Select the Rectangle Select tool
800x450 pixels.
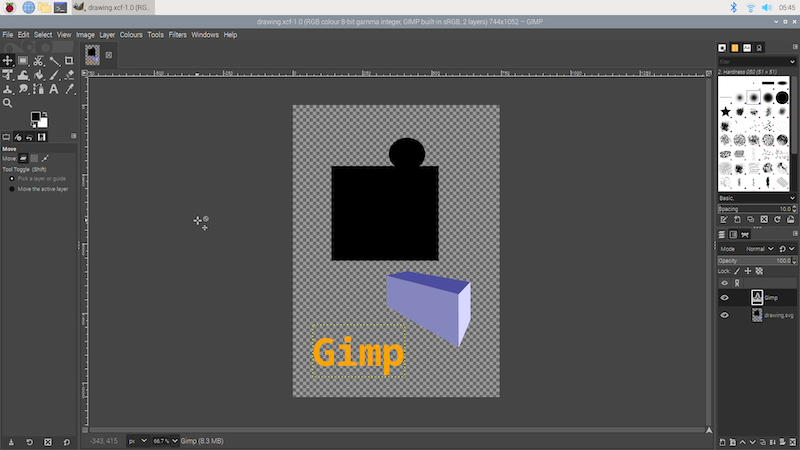pos(23,61)
